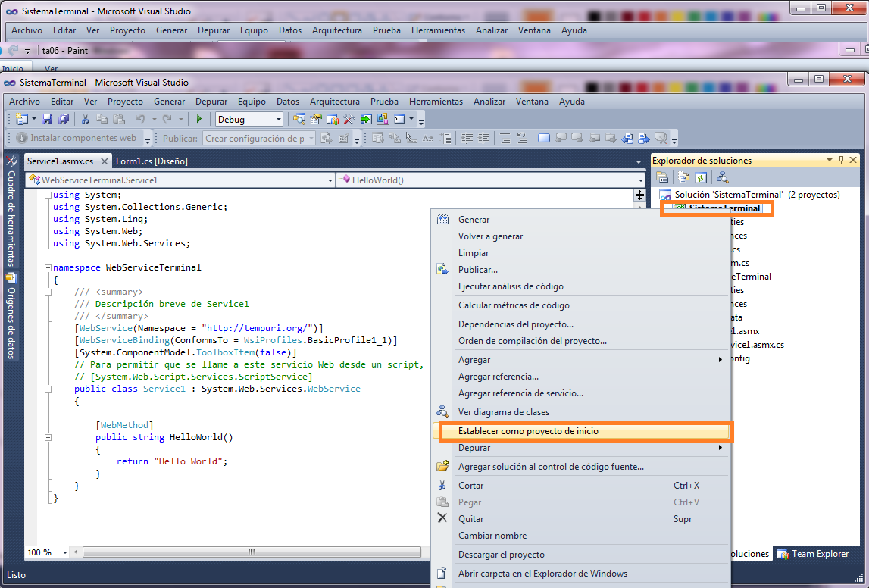Screen dimensions: 869x588
Task: Click the New Project toolbar icon
Action: [22, 119]
